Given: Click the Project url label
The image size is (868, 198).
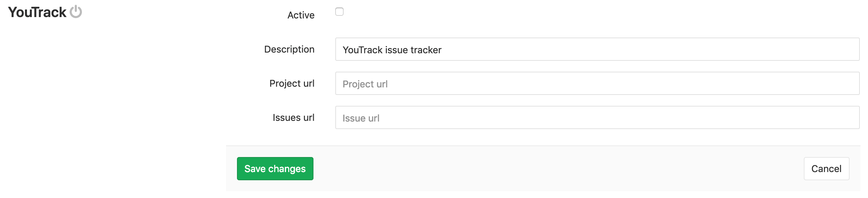Looking at the screenshot, I should coord(292,83).
